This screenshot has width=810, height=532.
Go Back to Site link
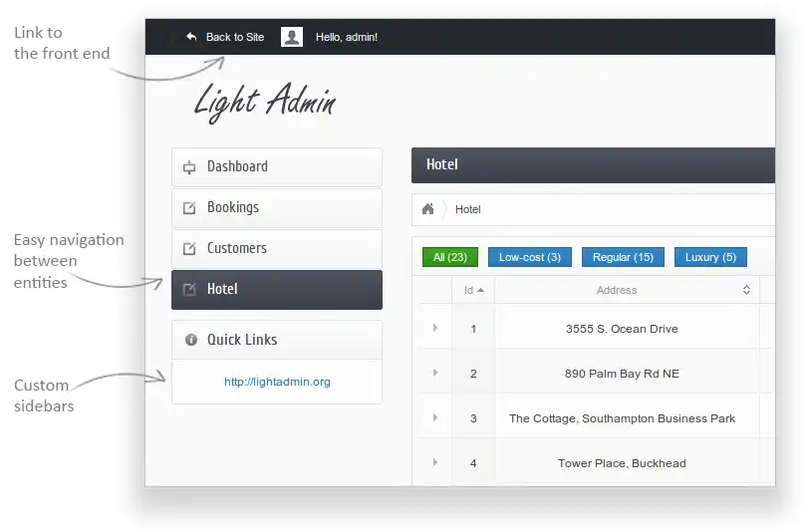(235, 37)
